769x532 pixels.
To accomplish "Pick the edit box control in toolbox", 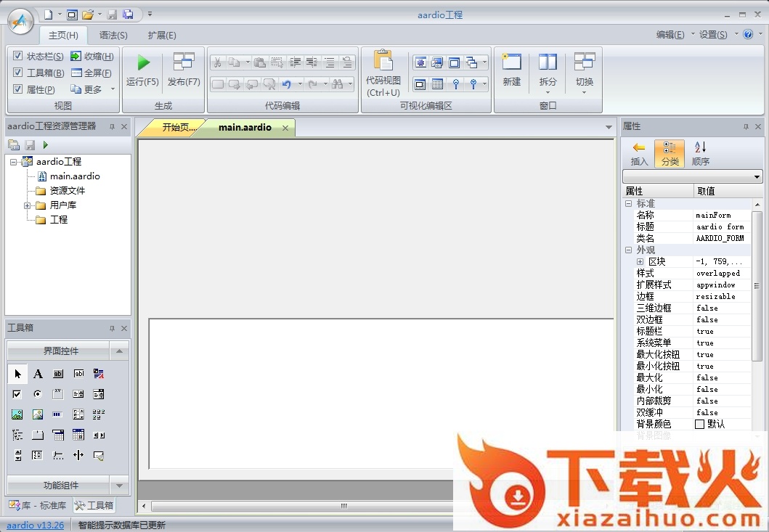I will 78,374.
